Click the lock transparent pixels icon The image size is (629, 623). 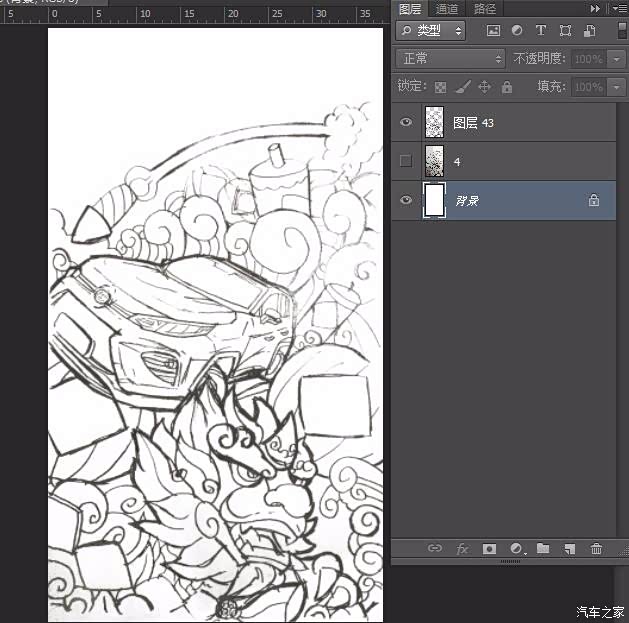(x=440, y=87)
